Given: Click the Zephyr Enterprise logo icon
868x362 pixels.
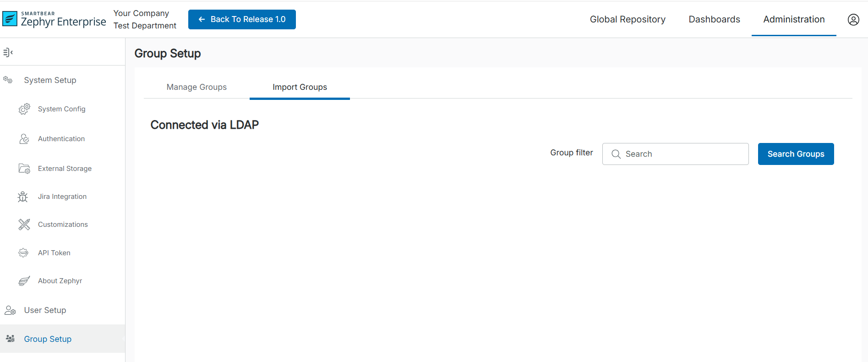Looking at the screenshot, I should click(x=10, y=19).
